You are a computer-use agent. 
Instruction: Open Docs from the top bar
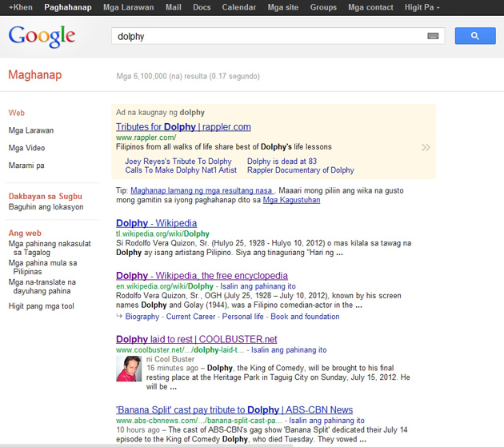tap(202, 7)
